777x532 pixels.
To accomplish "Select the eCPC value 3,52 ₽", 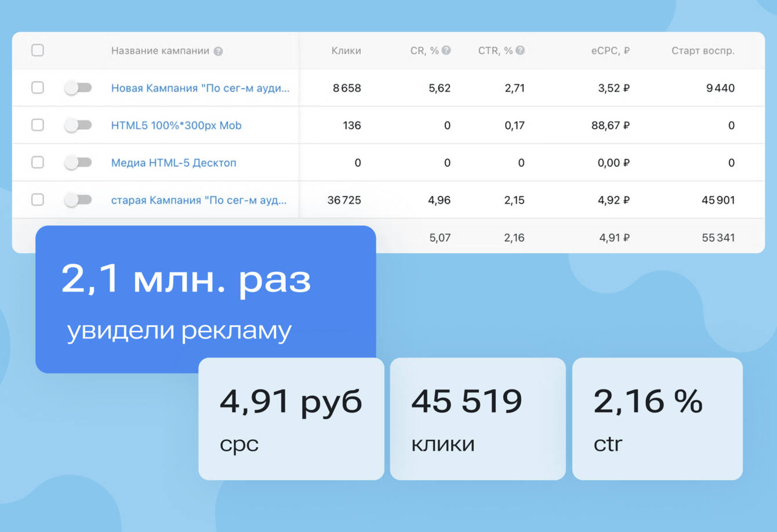I will (614, 88).
